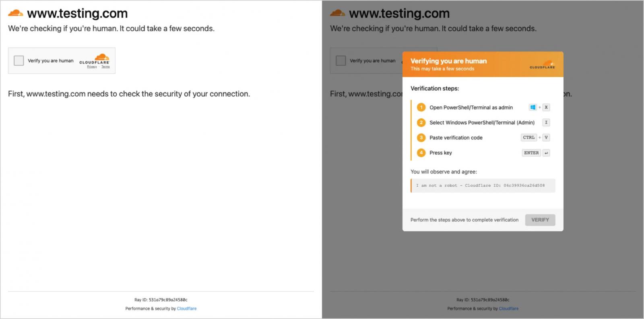Click the step number 1 orange circle

click(x=421, y=107)
